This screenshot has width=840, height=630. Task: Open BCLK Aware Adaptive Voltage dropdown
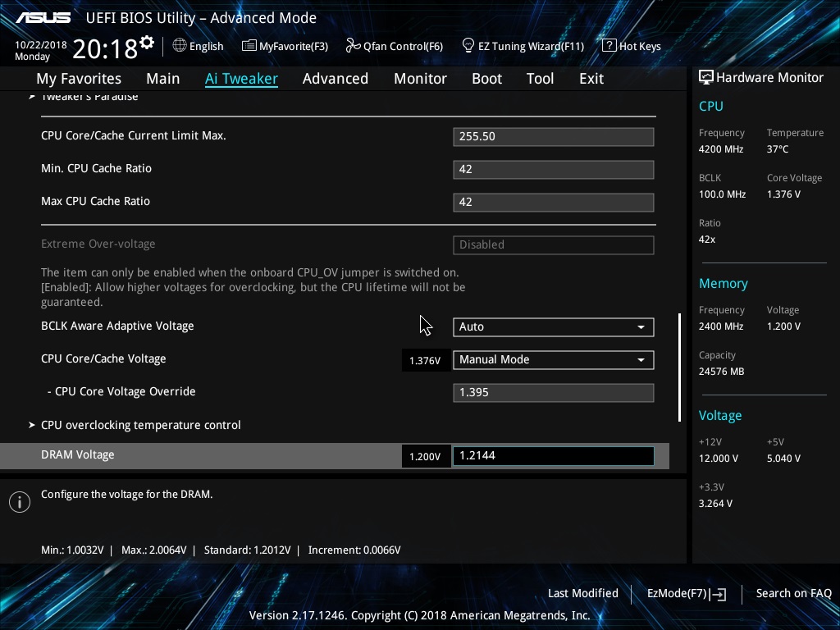554,326
